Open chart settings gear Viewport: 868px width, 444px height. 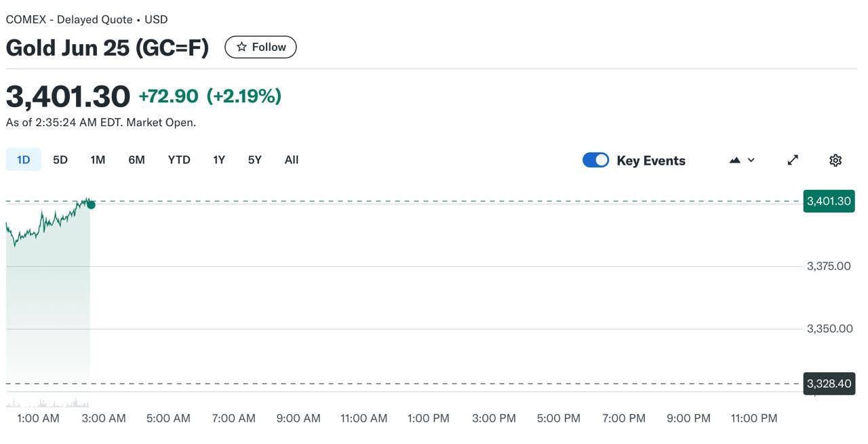point(835,160)
